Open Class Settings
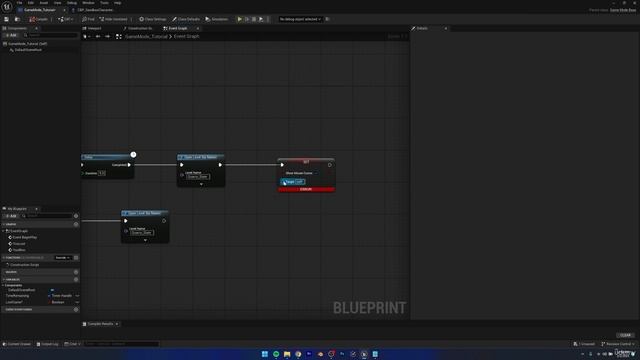 click(x=153, y=19)
